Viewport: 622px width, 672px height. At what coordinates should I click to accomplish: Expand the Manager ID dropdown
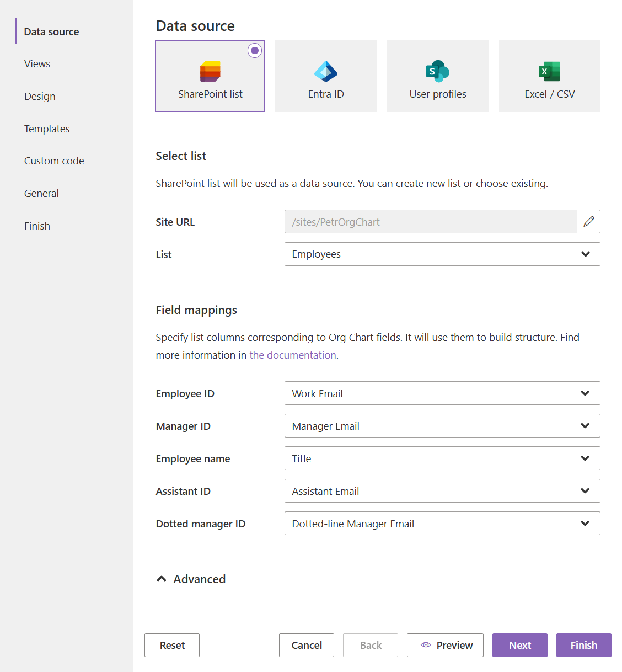(x=442, y=426)
